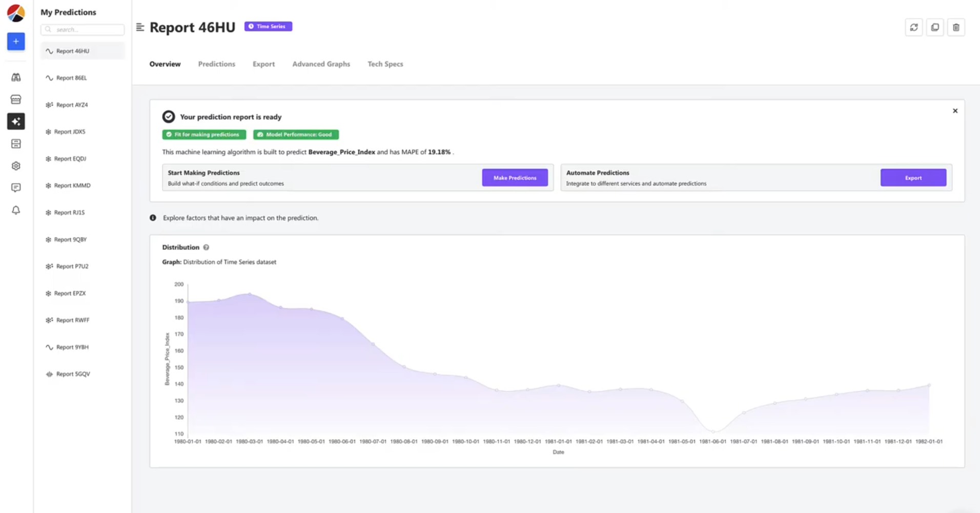The height and width of the screenshot is (513, 980).
Task: Select the sparkle predictions icon
Action: [x=16, y=121]
